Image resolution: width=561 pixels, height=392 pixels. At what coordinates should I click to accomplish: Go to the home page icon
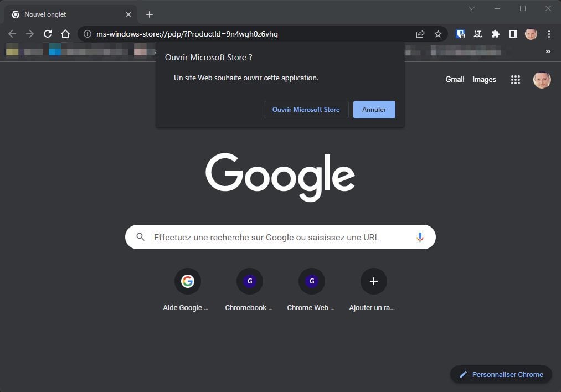click(65, 34)
